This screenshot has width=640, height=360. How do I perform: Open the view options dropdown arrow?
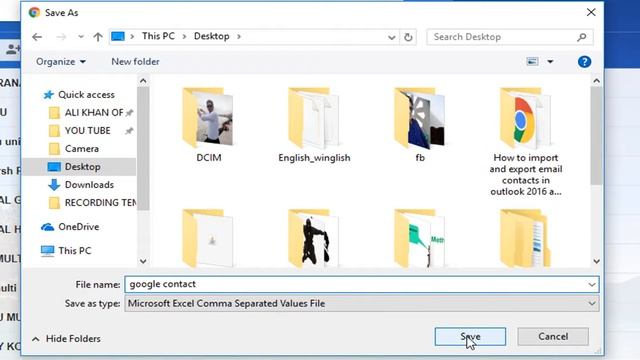click(x=550, y=62)
